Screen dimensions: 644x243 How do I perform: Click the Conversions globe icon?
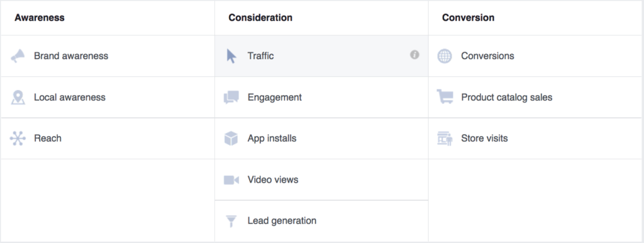click(x=445, y=56)
